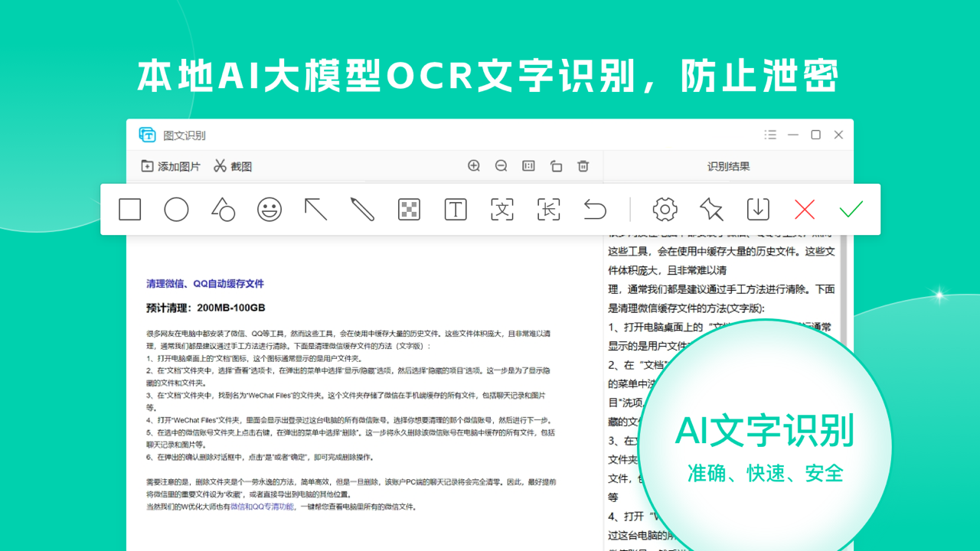
Task: Cancel screenshot with the red X
Action: pyautogui.click(x=805, y=209)
